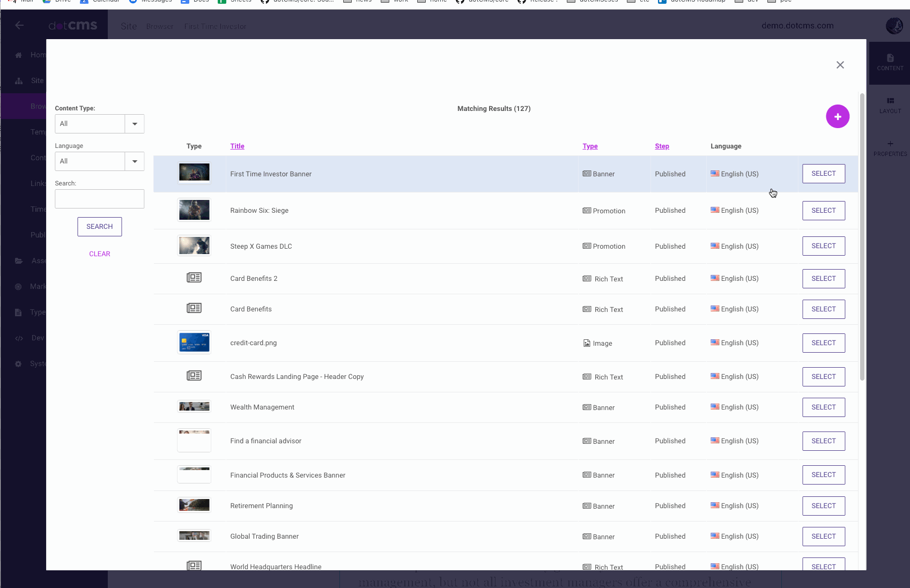This screenshot has height=588, width=910.
Task: Open the Content Type dropdown
Action: coord(134,123)
